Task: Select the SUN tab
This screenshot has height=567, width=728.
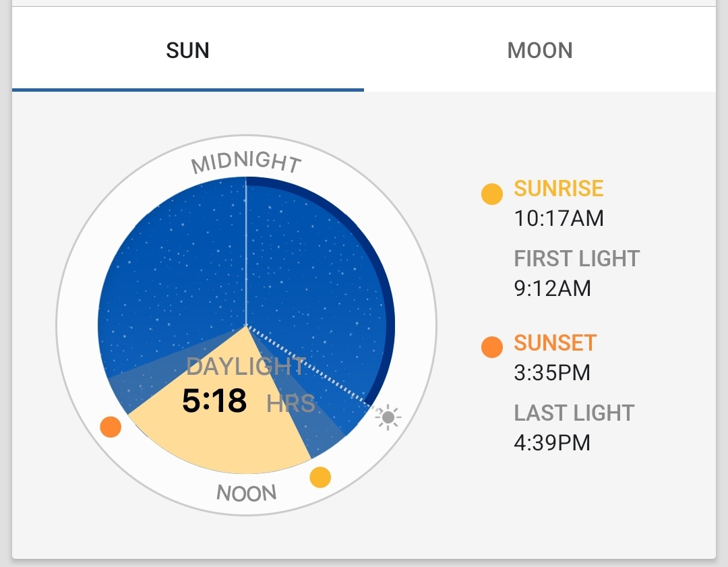Action: 187,50
